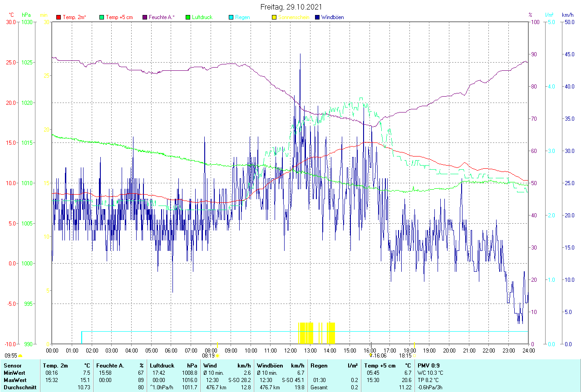581x392 pixels.
Task: Select the 'Feuchte A.*' legend label
Action: point(162,17)
